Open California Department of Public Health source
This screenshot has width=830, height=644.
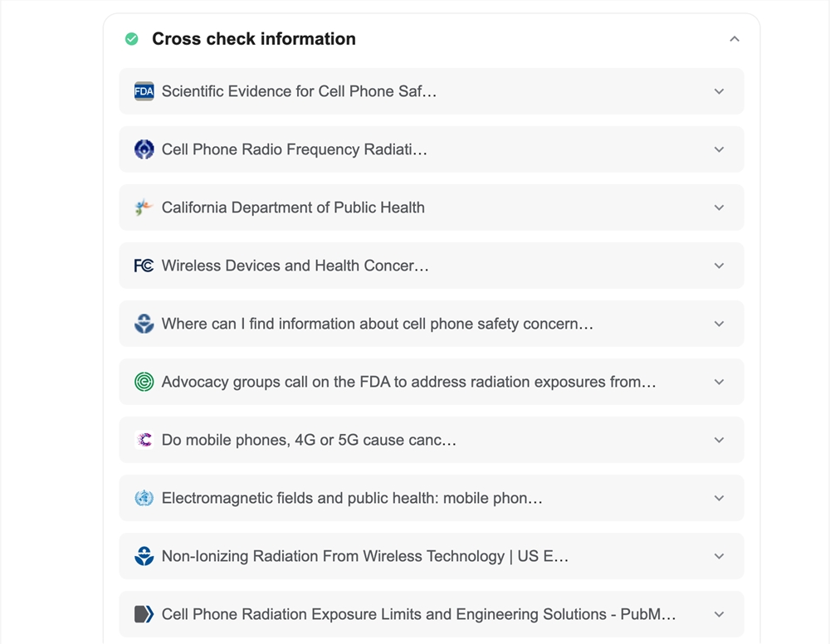432,207
